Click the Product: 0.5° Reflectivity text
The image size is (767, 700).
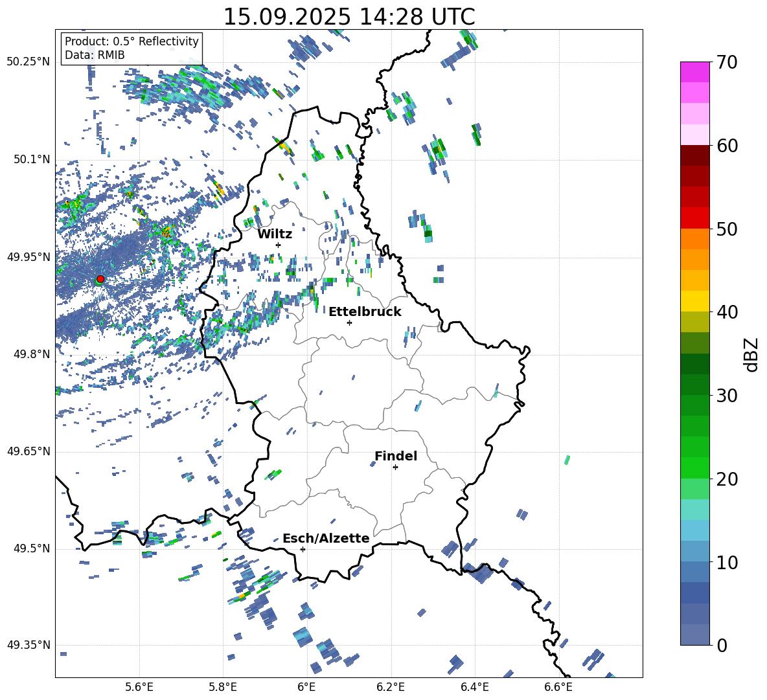tap(132, 41)
